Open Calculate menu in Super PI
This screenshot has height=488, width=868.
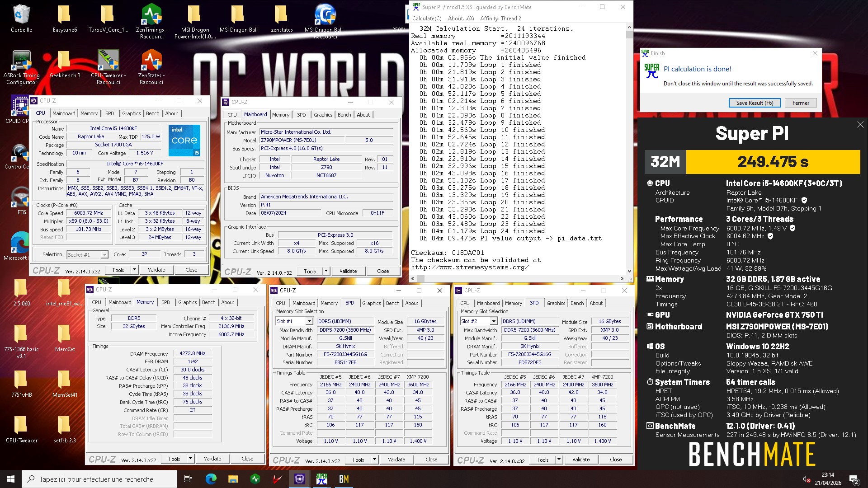[426, 19]
